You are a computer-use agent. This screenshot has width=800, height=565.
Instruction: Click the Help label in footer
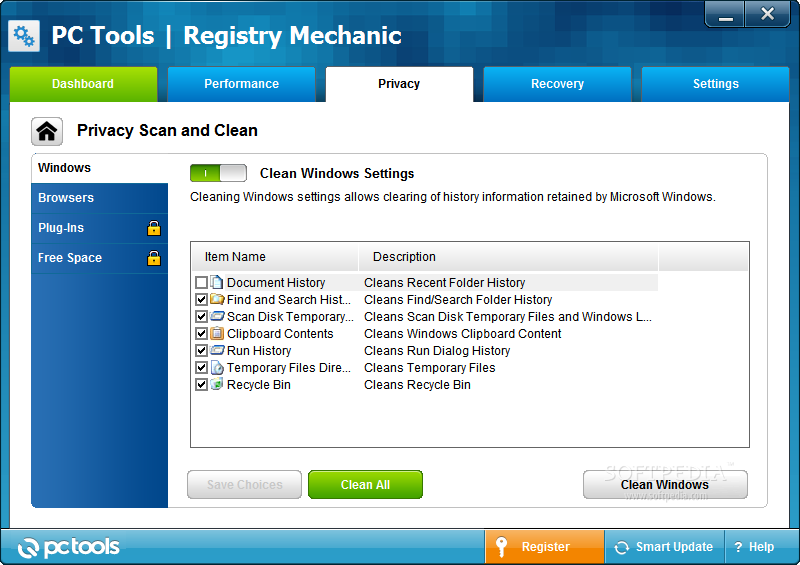[761, 547]
